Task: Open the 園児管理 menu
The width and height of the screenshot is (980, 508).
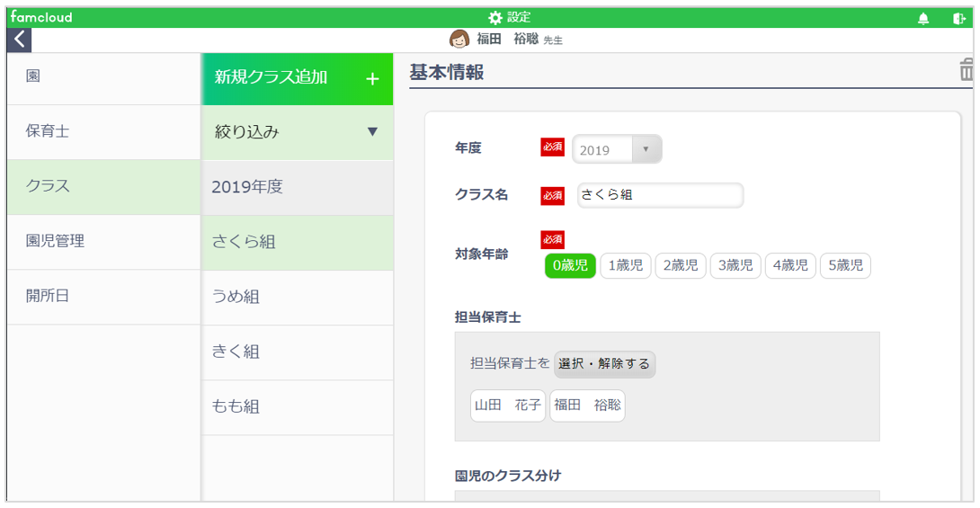Action: coord(103,241)
